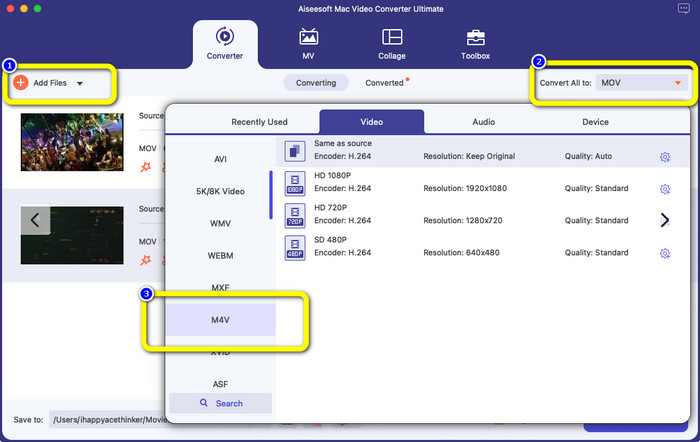
Task: Show the Converting list
Action: pyautogui.click(x=316, y=83)
